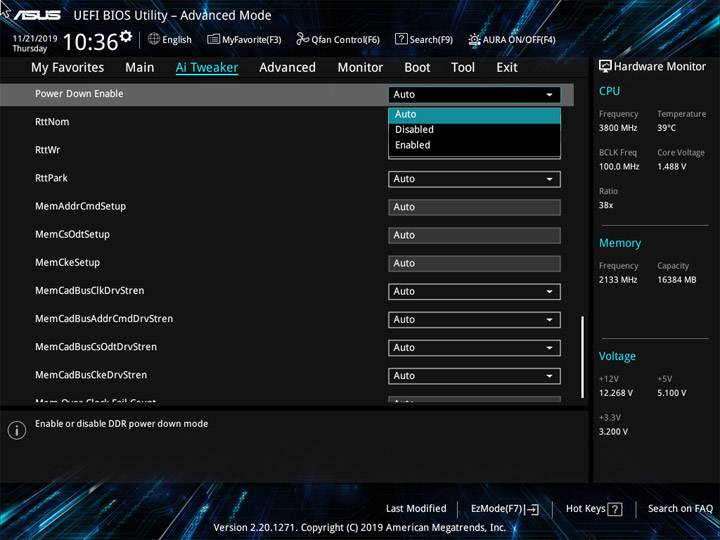Open Search on FAQ
The image size is (720, 540).
680,508
